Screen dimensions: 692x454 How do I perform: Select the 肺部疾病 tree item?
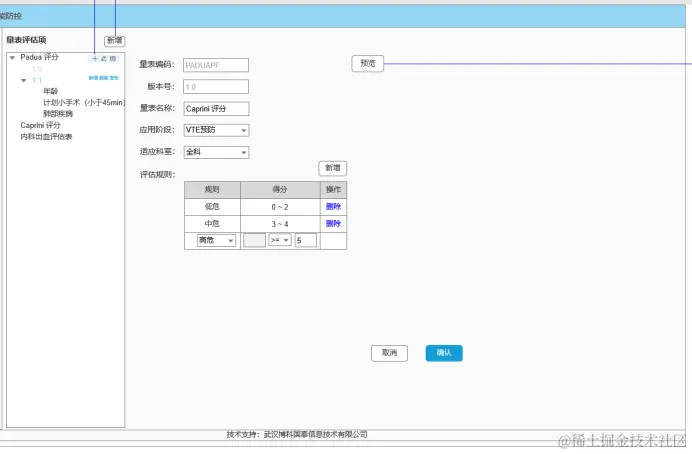tap(58, 114)
